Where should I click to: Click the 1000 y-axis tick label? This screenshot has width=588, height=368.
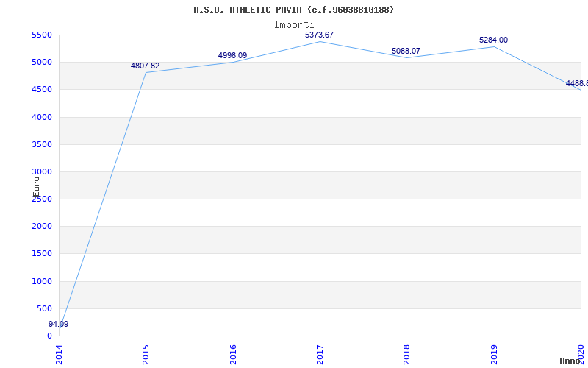click(x=42, y=282)
